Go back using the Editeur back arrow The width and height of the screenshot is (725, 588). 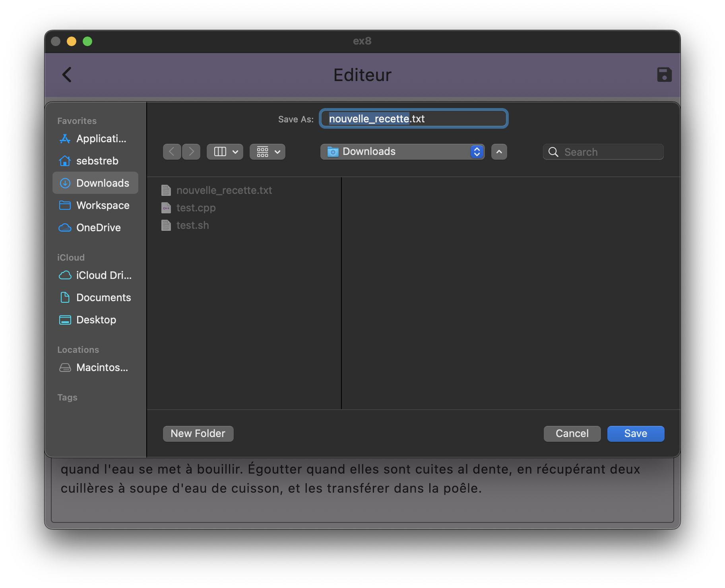click(67, 75)
